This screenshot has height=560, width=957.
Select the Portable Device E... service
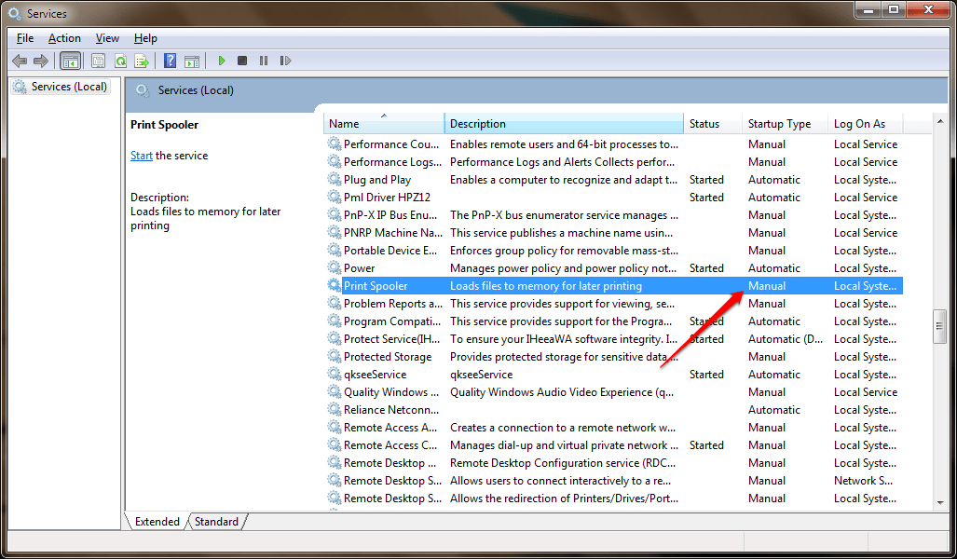point(390,250)
